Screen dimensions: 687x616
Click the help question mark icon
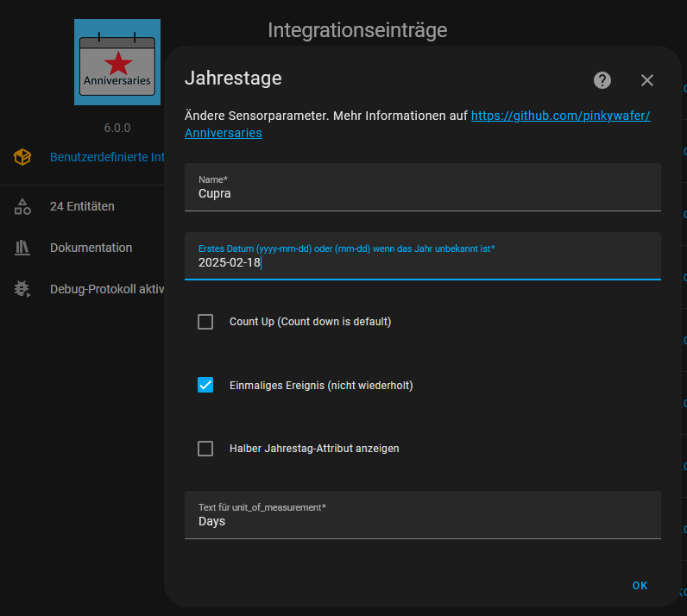click(x=602, y=80)
